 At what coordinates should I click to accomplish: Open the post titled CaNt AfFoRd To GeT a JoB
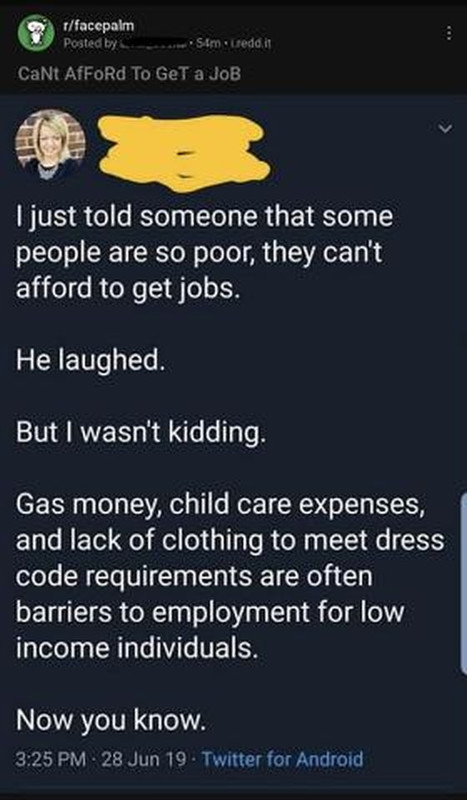pyautogui.click(x=129, y=74)
